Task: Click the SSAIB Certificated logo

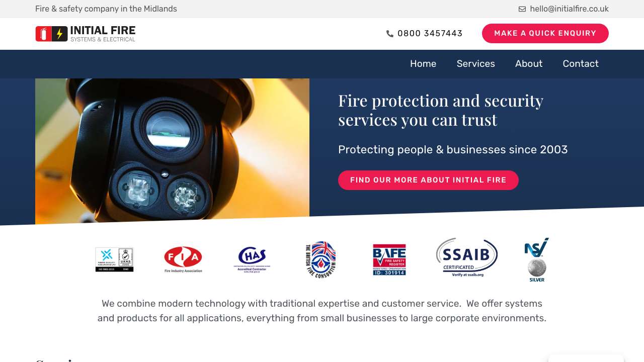Action: [x=467, y=257]
